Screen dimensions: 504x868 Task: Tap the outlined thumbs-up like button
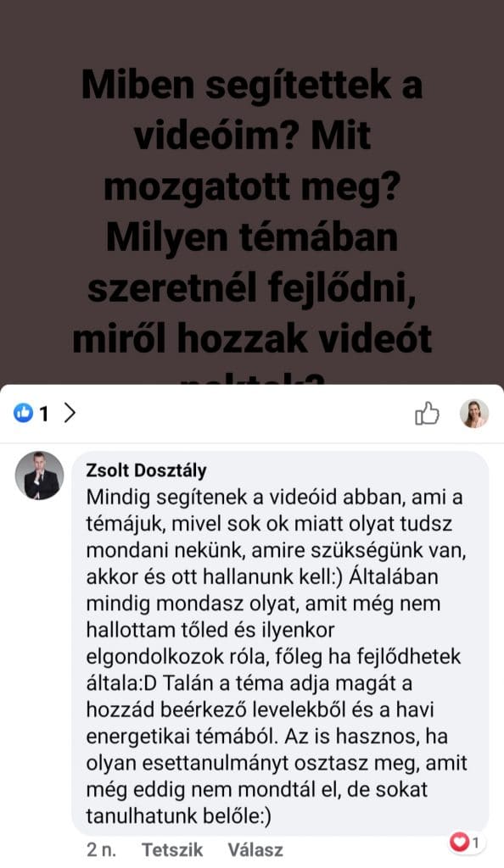pyautogui.click(x=427, y=414)
